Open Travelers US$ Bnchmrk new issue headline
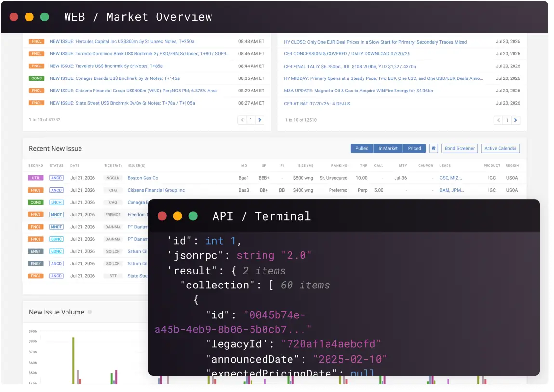The width and height of the screenshot is (554, 392). click(106, 66)
